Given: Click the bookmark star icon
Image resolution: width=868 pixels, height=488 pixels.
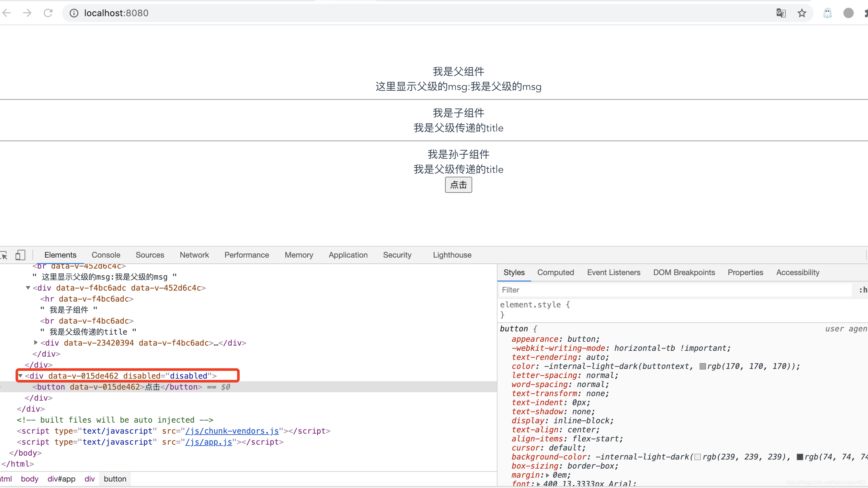Looking at the screenshot, I should tap(802, 13).
